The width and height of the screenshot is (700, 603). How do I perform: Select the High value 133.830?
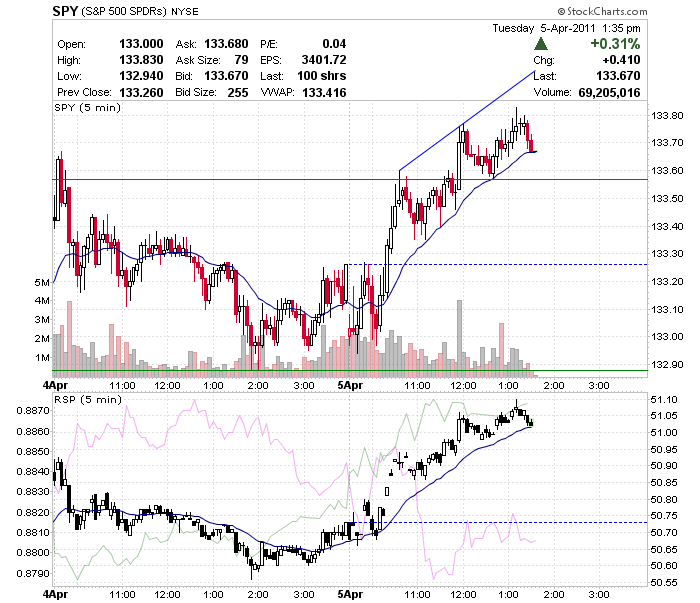point(141,60)
